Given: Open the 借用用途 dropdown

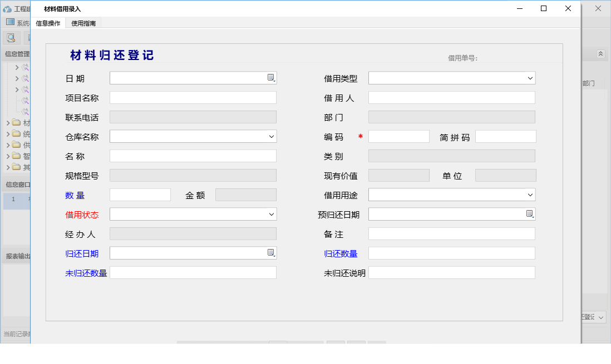Looking at the screenshot, I should (529, 194).
